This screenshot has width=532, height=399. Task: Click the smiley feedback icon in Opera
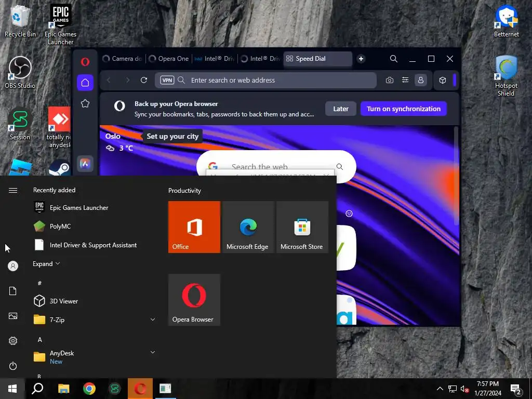[x=349, y=214]
